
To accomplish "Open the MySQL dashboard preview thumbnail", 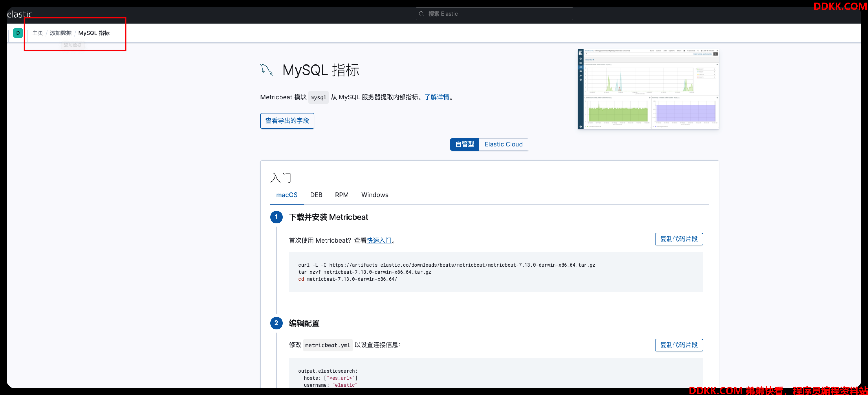I will click(648, 89).
